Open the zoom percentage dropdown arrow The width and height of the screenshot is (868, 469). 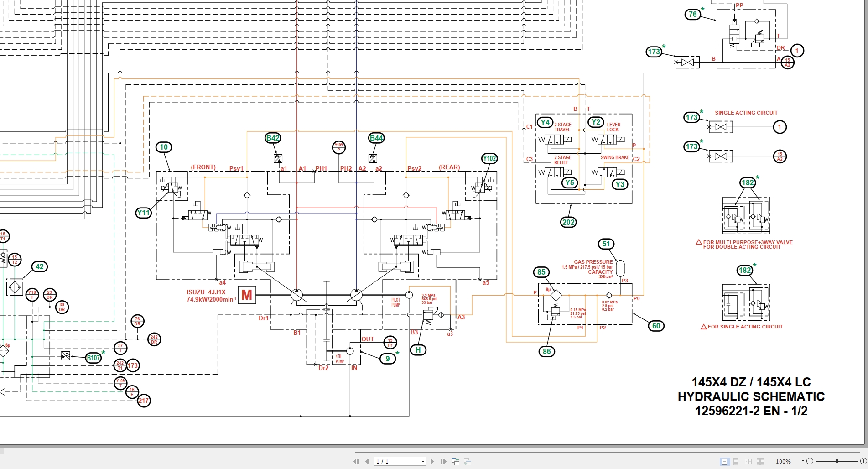(x=803, y=461)
